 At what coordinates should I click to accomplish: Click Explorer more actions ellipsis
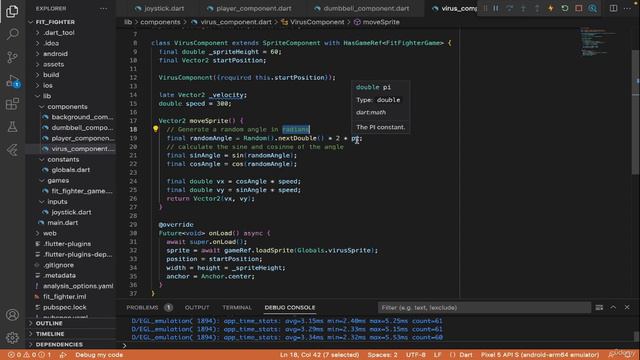click(104, 8)
